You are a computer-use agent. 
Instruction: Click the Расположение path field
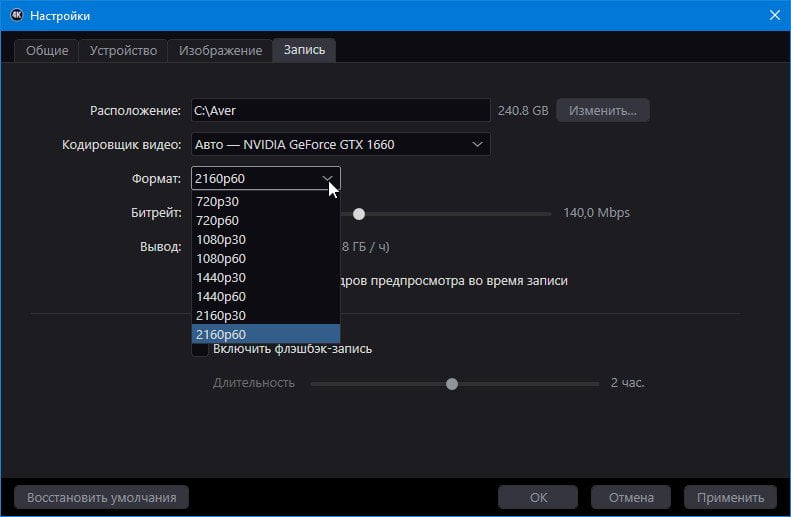click(x=341, y=110)
